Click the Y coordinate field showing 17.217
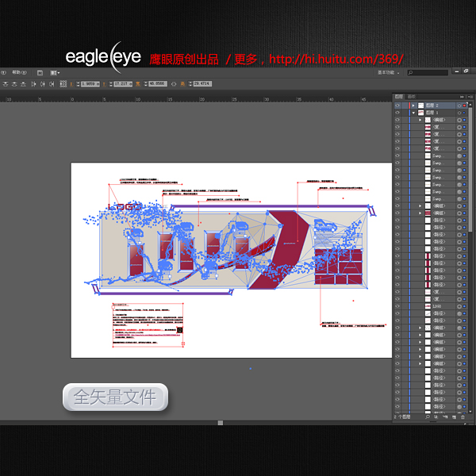This screenshot has width=476, height=476. (123, 84)
